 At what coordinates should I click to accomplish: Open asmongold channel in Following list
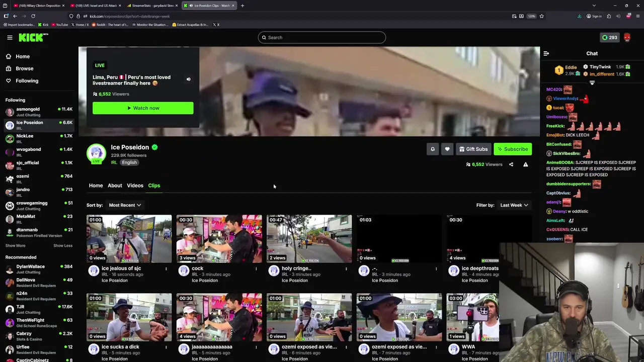tap(38, 112)
